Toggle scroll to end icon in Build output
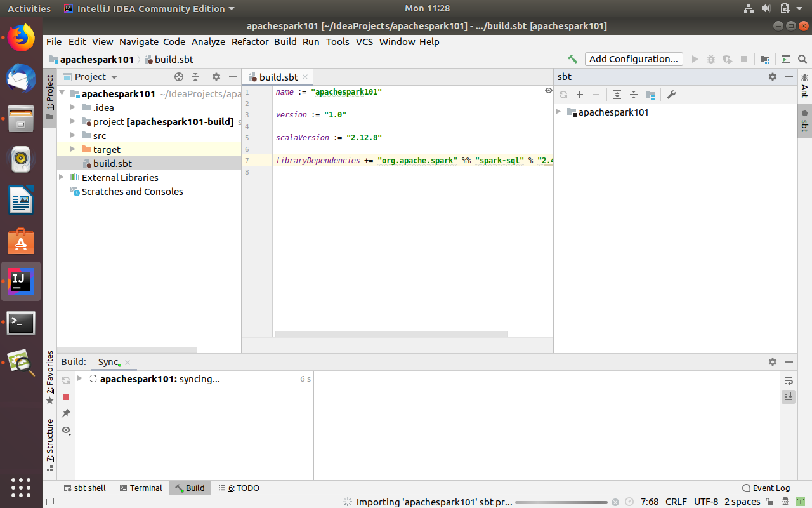Viewport: 812px width, 508px height. (789, 396)
